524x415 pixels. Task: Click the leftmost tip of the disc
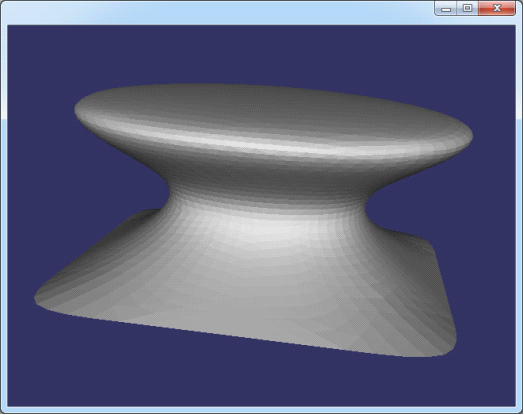(x=77, y=110)
